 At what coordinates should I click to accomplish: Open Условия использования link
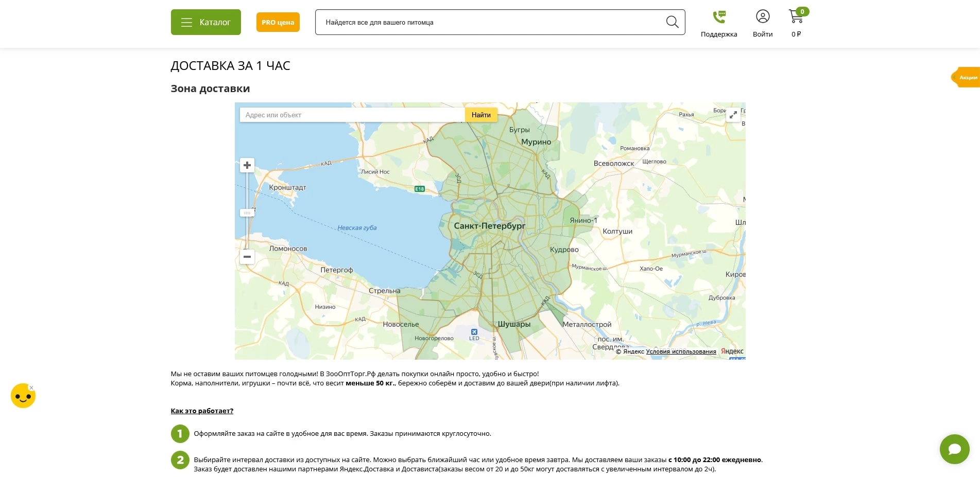pyautogui.click(x=681, y=351)
